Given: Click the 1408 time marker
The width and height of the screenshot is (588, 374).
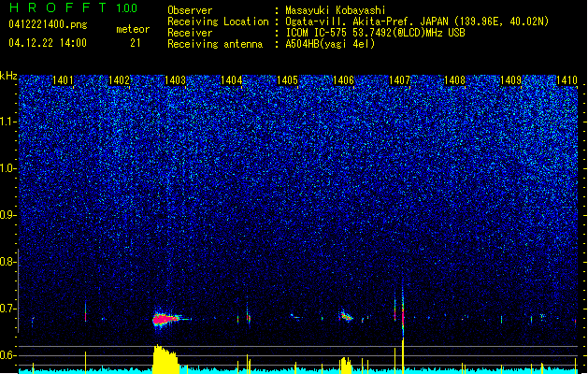Looking at the screenshot, I should click(x=454, y=80).
